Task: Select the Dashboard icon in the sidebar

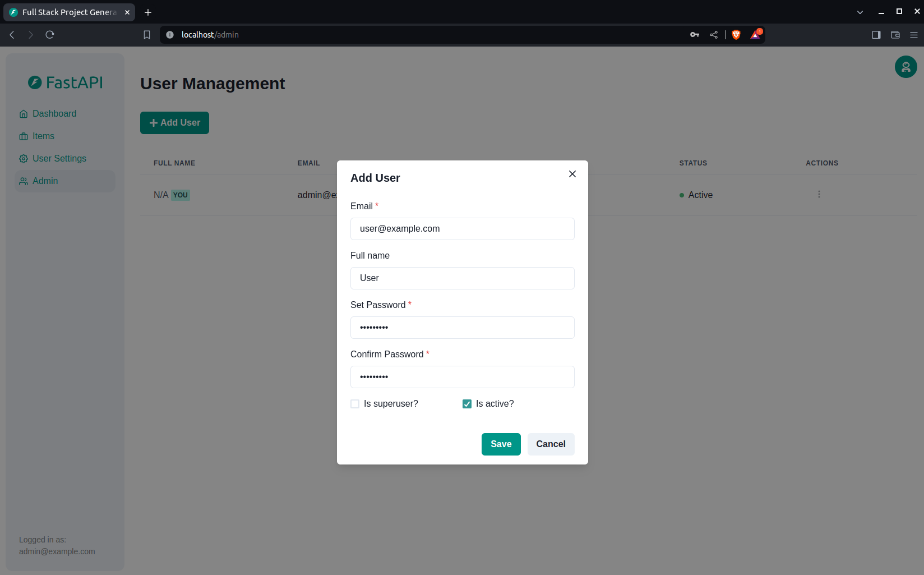Action: coord(24,113)
